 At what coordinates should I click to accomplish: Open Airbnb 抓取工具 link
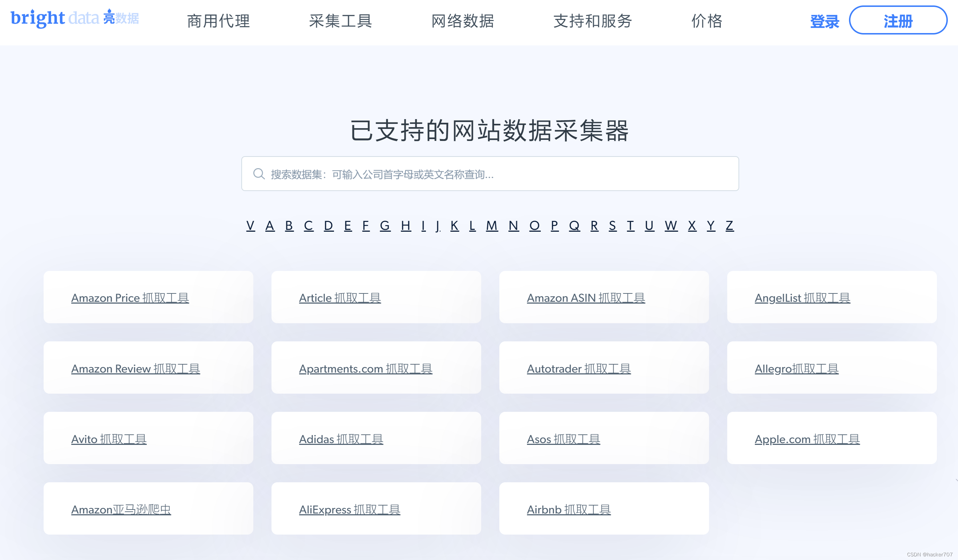click(x=569, y=510)
